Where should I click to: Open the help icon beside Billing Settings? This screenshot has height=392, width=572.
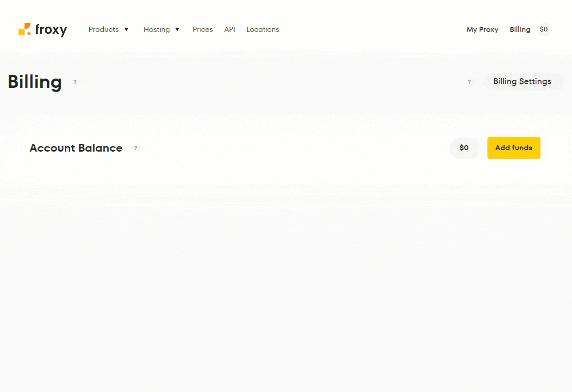coord(469,82)
